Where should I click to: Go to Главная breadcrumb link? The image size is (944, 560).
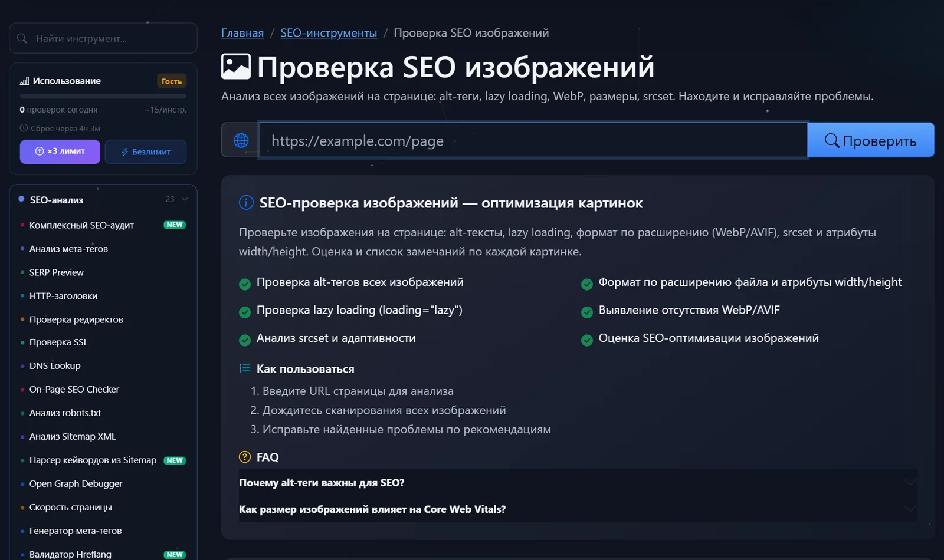pos(242,33)
